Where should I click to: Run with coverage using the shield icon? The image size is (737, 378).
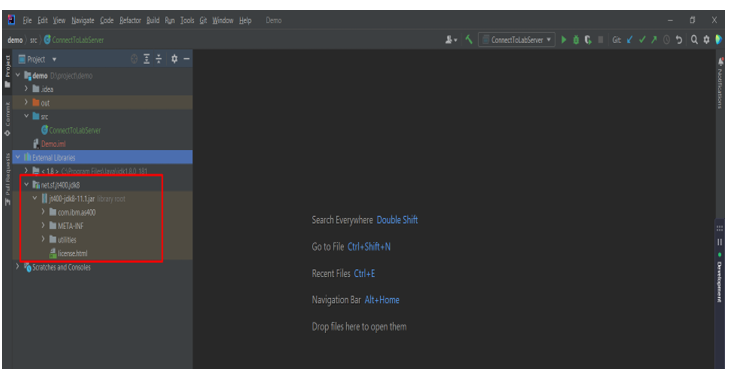588,40
